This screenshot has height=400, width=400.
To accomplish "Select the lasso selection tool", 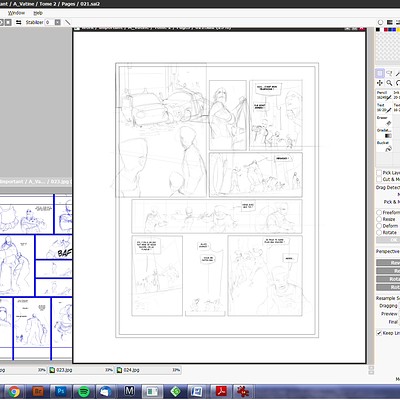I will (x=389, y=73).
